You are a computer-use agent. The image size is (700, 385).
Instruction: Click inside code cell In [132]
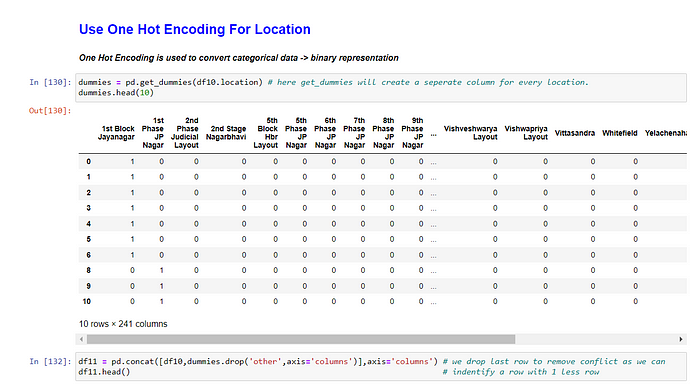(x=381, y=367)
